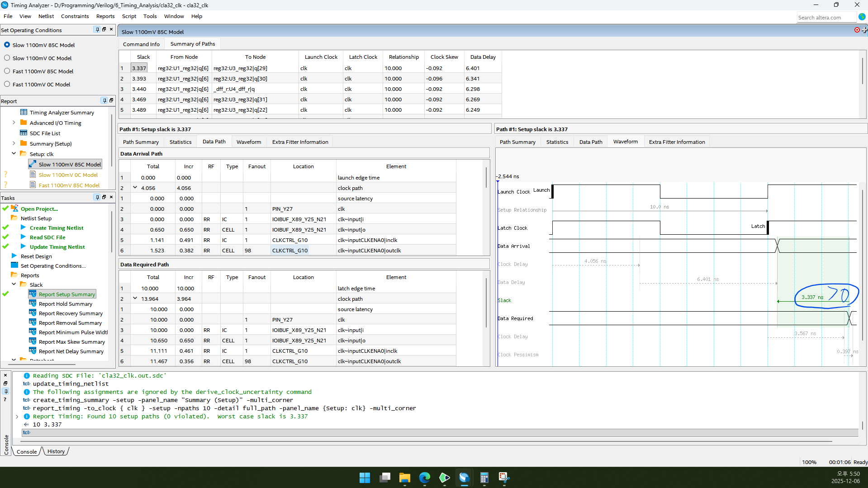Open the Constraints menu
The width and height of the screenshot is (868, 488).
(75, 16)
